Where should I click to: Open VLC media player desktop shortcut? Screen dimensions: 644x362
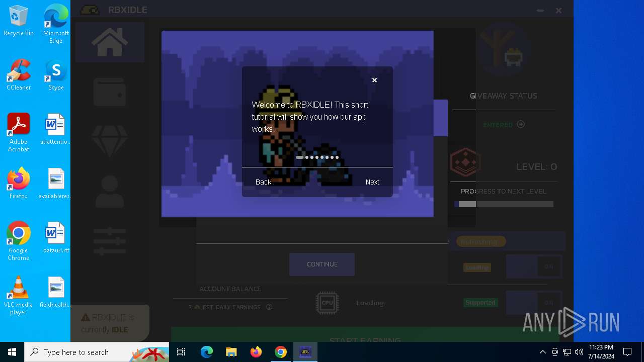tap(19, 296)
